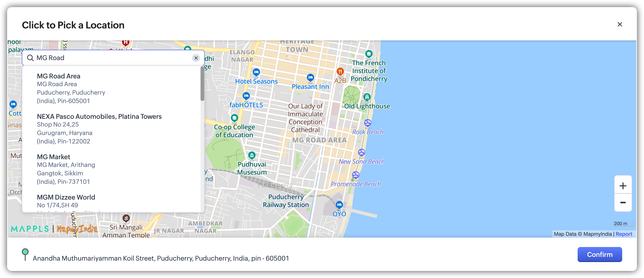
Task: Click the Rock Beach marker icon
Action: click(367, 123)
